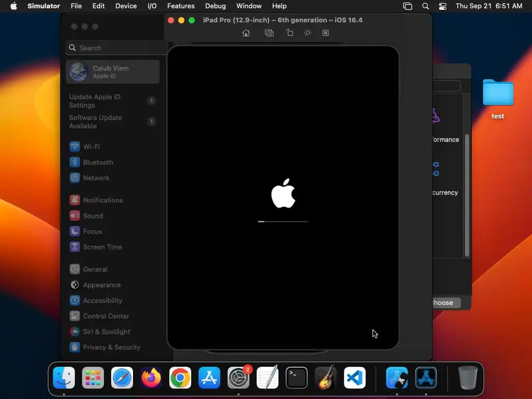The height and width of the screenshot is (399, 532).
Task: Open the Simulator app menu
Action: (x=44, y=6)
